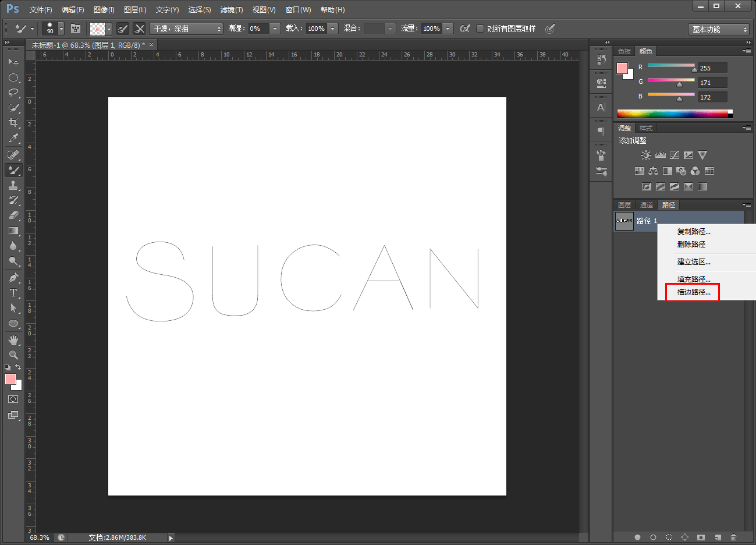Toggle clean brush after each stroke
Viewport: 756px width, 545px height.
(139, 29)
